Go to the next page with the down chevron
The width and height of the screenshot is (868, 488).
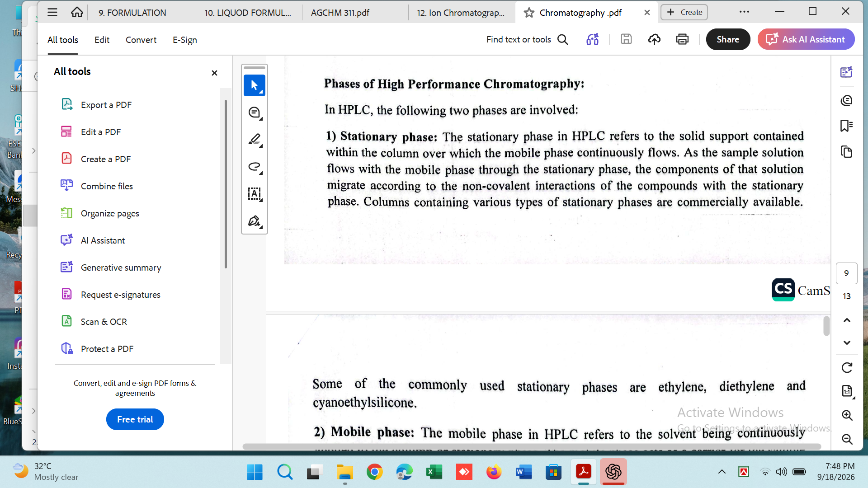click(847, 343)
